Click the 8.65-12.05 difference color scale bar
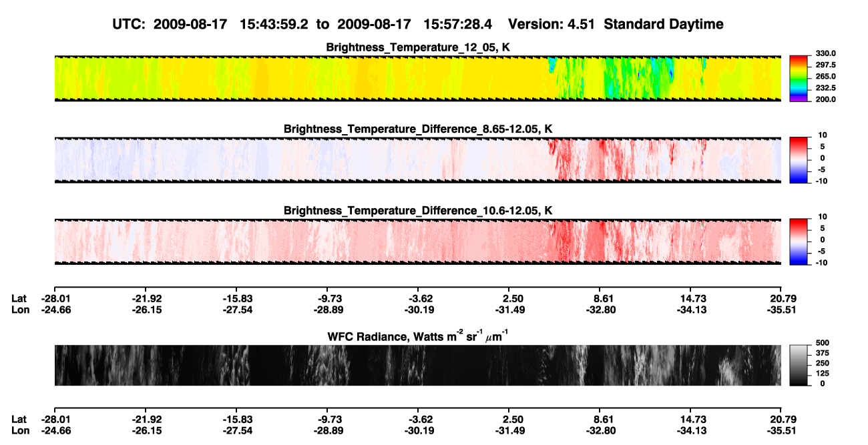Screen dimensions: 868x445 [799, 159]
